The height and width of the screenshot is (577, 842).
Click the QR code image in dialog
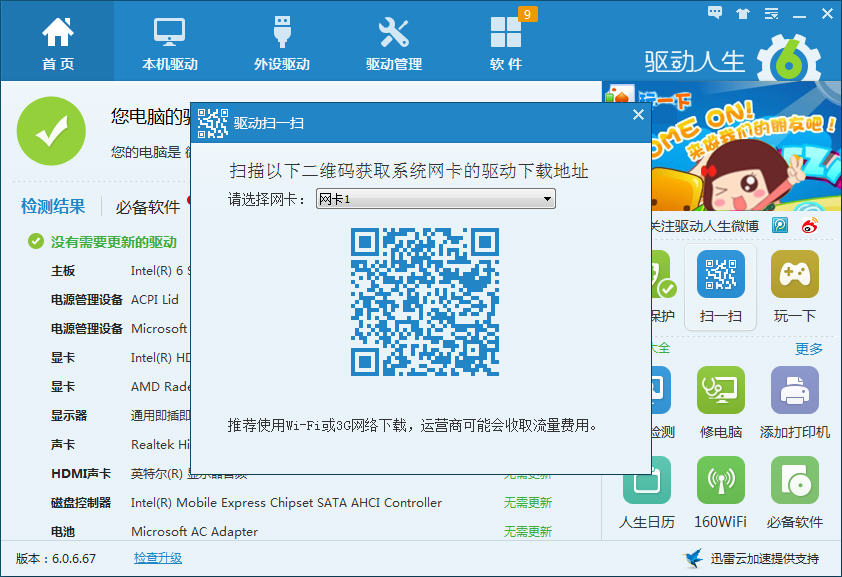coord(425,302)
